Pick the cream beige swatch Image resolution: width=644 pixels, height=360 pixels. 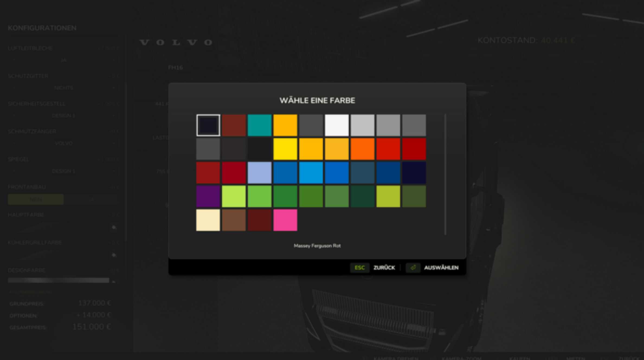tap(208, 220)
